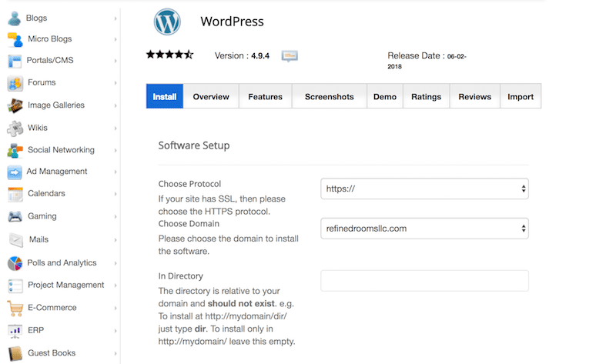Expand the Micro Blogs category arrow

115,39
